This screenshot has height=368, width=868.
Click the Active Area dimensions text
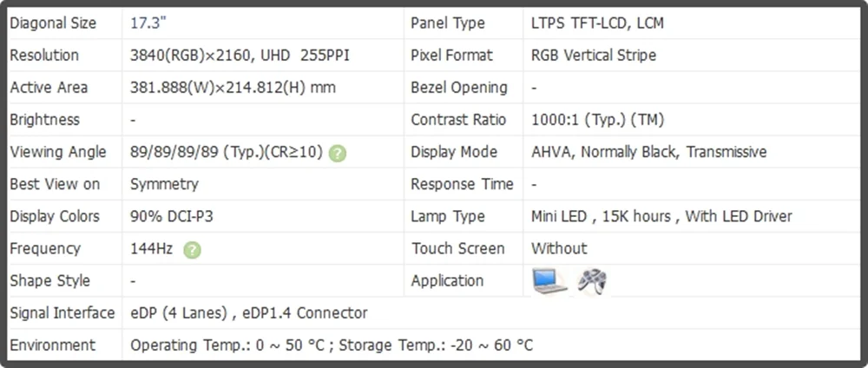point(233,88)
